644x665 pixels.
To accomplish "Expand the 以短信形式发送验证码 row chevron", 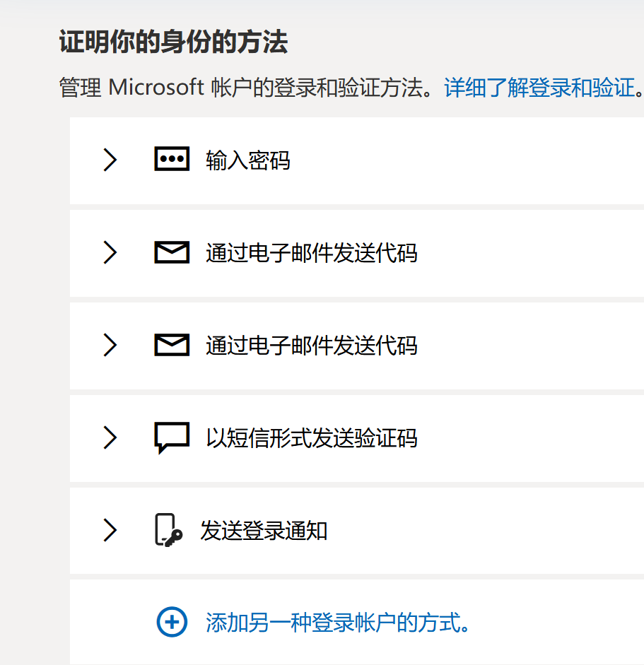I will (x=110, y=437).
